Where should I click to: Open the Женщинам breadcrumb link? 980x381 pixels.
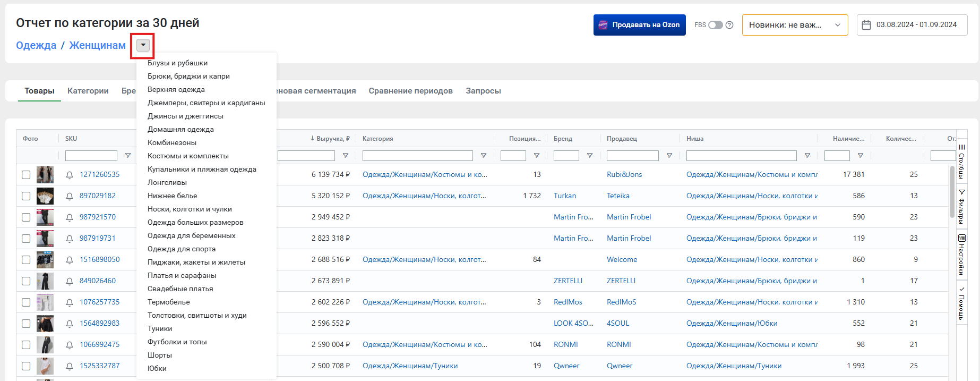(x=98, y=45)
